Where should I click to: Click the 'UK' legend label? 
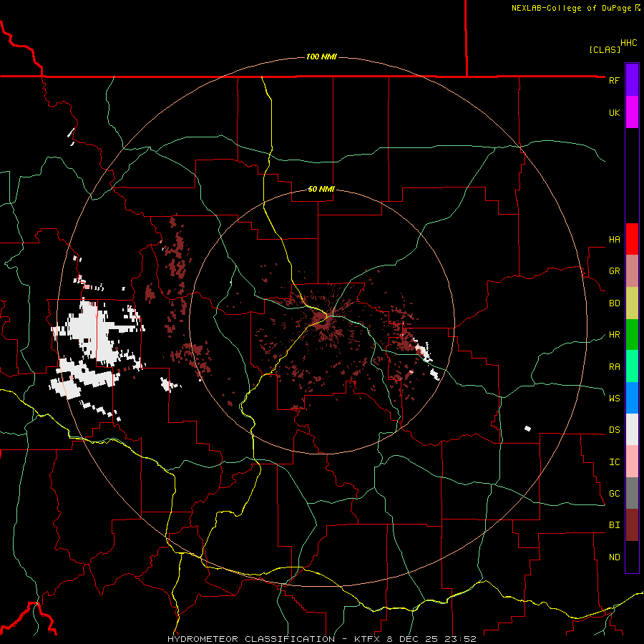pyautogui.click(x=614, y=112)
